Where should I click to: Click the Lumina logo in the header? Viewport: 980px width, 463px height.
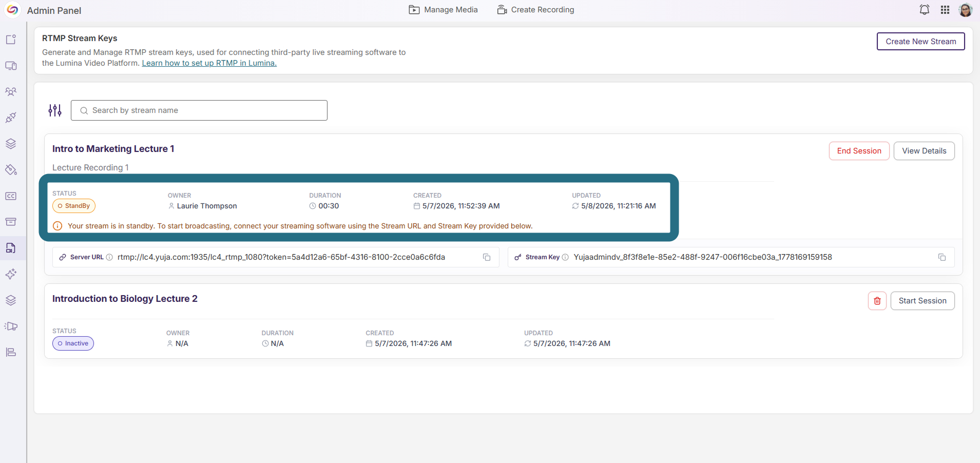(x=12, y=10)
